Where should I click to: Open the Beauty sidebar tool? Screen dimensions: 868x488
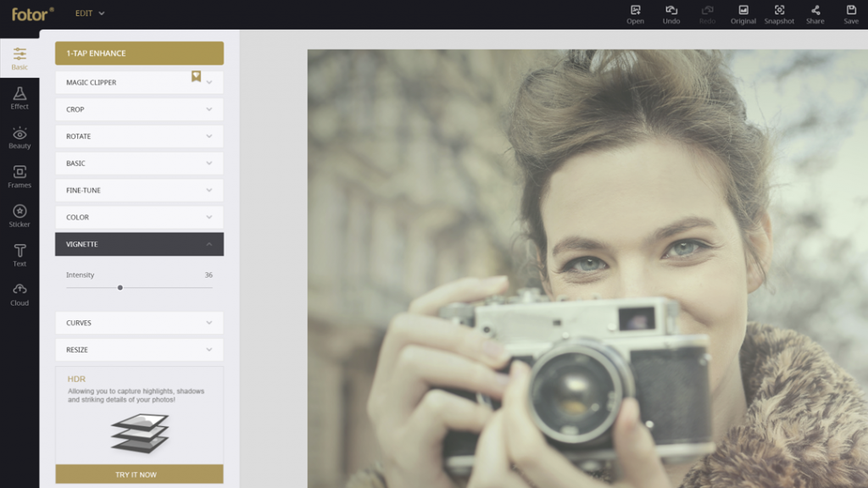pyautogui.click(x=19, y=137)
